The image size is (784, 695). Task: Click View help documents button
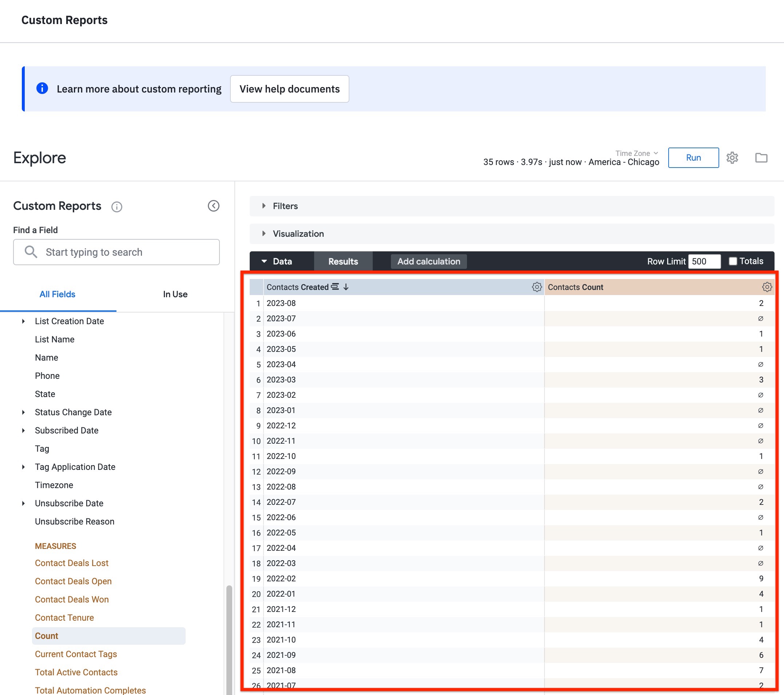289,89
